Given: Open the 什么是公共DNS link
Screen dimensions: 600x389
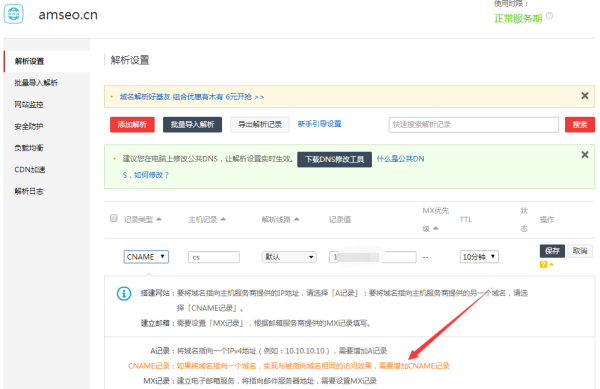Looking at the screenshot, I should 400,159.
